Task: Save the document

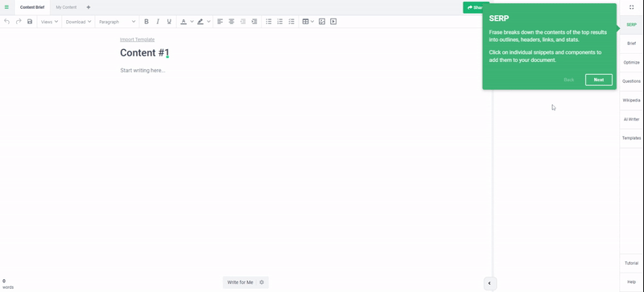Action: (30, 22)
